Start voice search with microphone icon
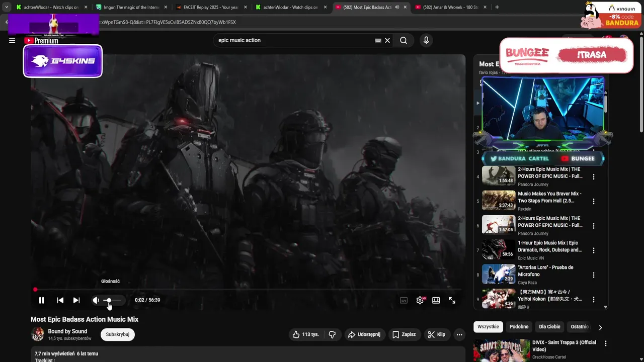This screenshot has height=362, width=644. coord(426,41)
